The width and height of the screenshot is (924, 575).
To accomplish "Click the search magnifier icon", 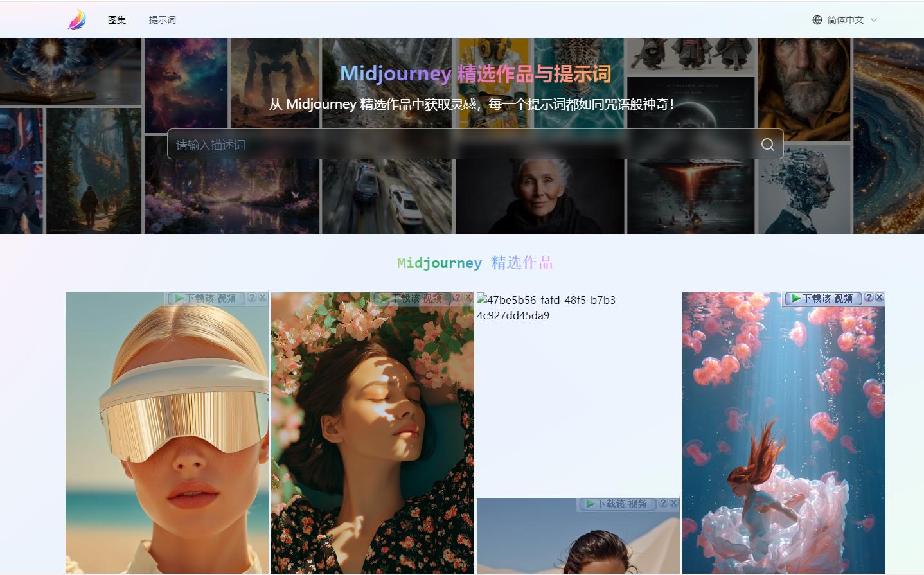I will coord(767,145).
